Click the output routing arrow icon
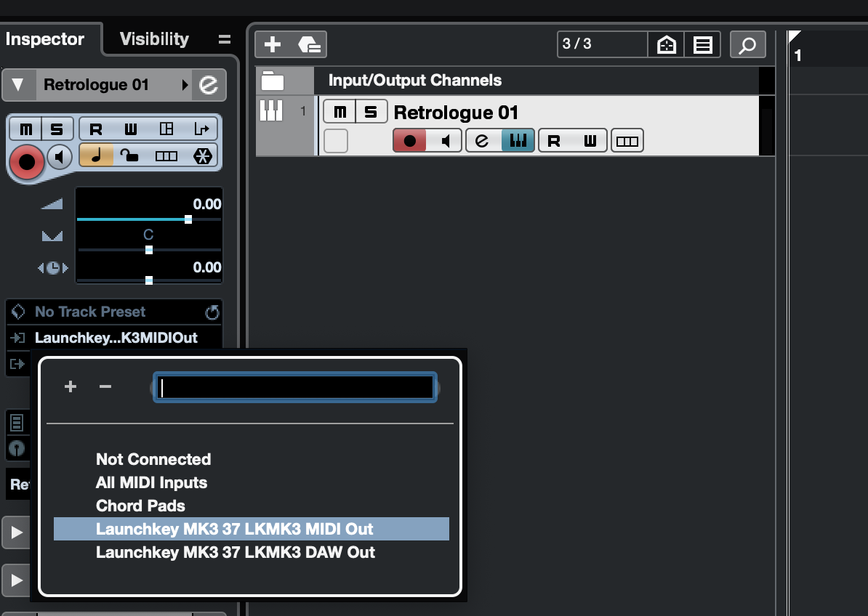The image size is (868, 616). [17, 364]
